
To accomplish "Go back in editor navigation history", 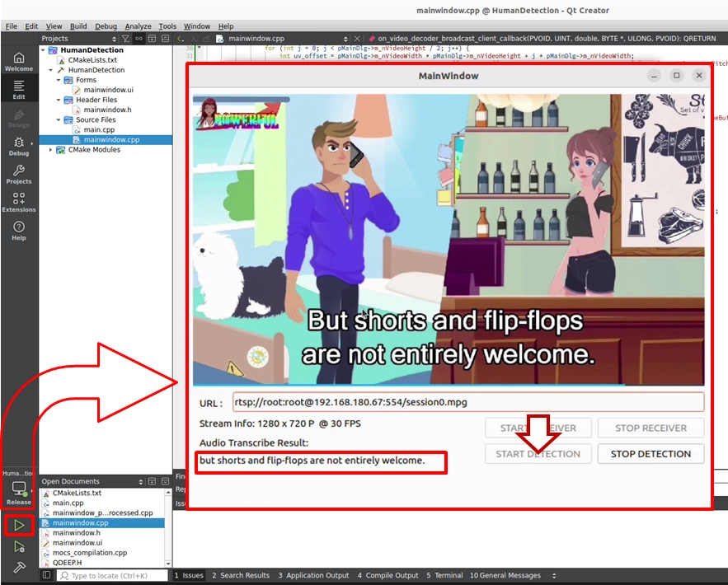I will 181,39.
